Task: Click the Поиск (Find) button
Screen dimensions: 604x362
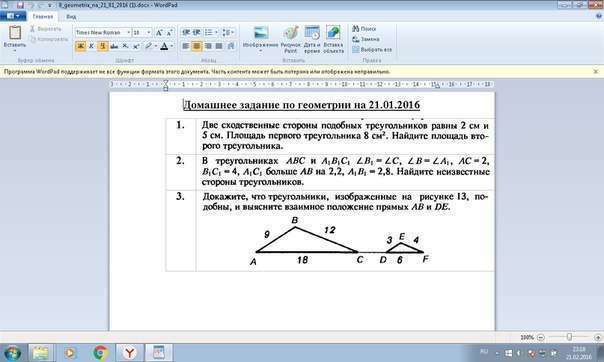Action: [x=364, y=29]
